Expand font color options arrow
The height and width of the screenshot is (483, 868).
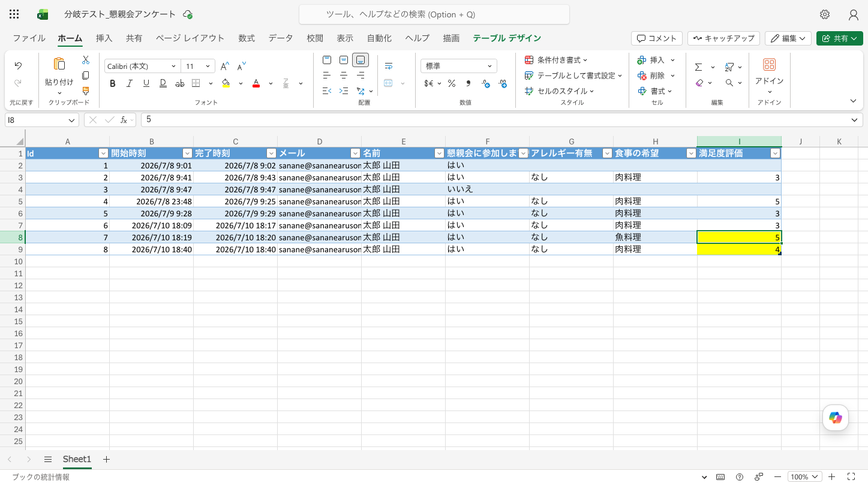tap(271, 83)
